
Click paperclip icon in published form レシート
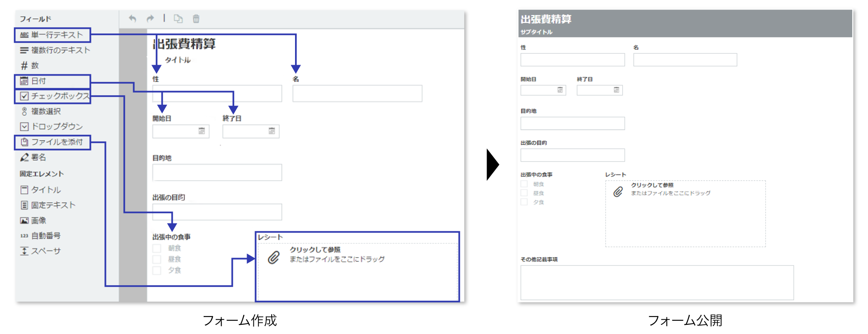(618, 192)
